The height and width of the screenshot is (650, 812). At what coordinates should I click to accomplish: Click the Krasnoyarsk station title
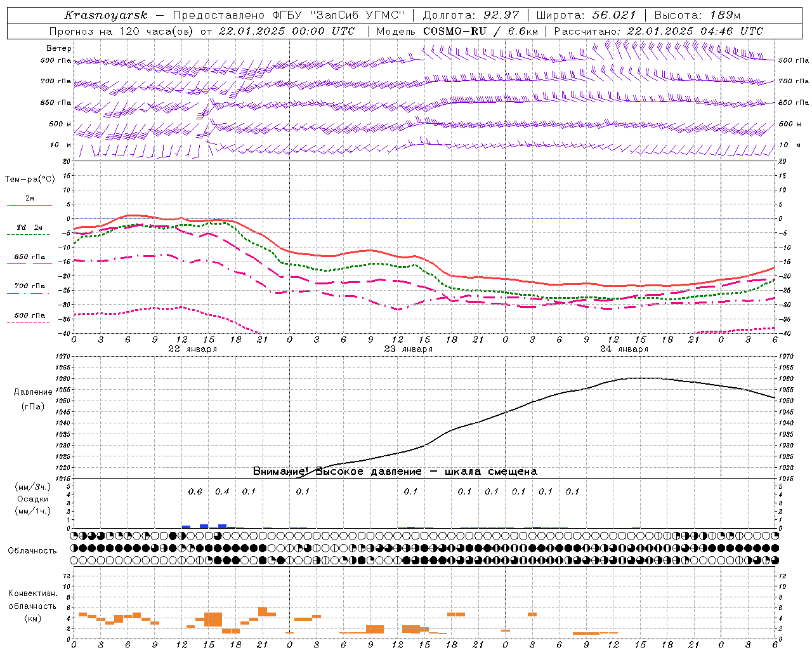tap(105, 15)
